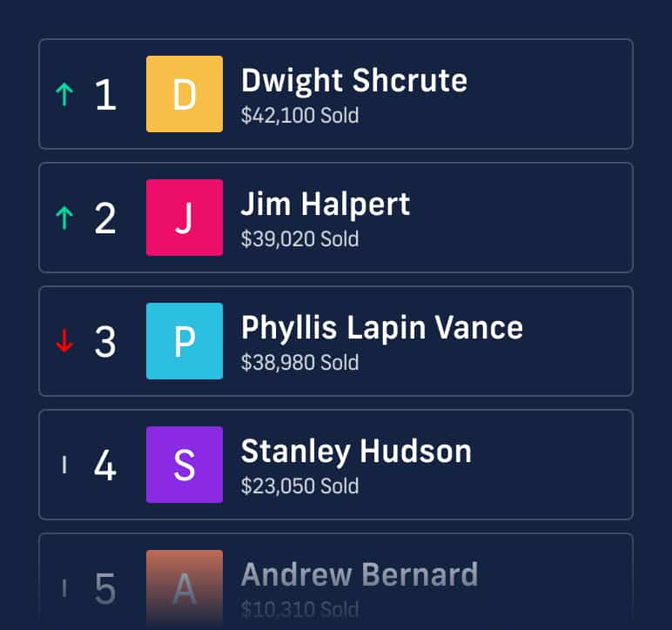Open Dwight Shcrute's name link
Screen dimensions: 672x630
click(353, 81)
